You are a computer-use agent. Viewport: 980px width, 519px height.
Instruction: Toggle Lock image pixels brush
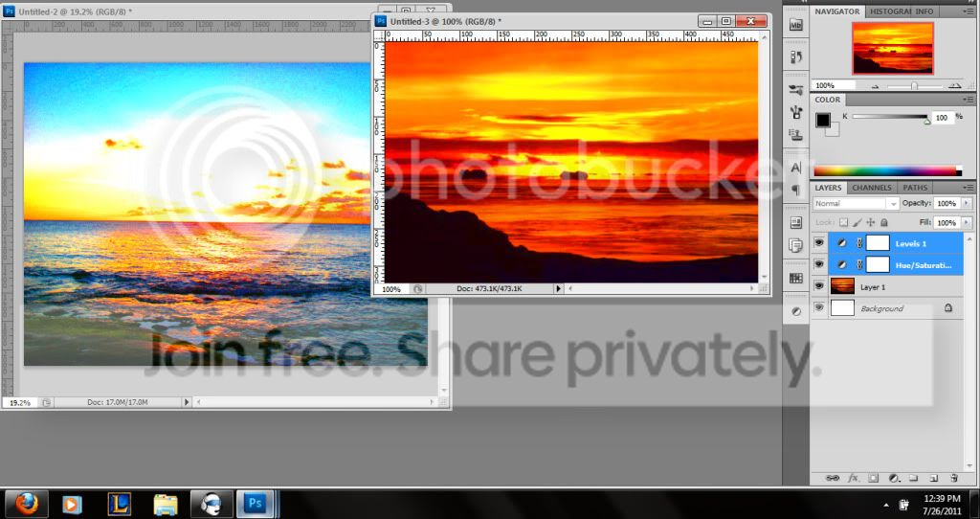click(857, 222)
